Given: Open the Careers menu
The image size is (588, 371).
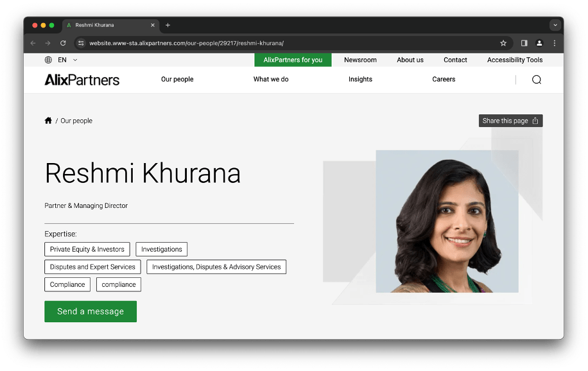Looking at the screenshot, I should pyautogui.click(x=444, y=79).
